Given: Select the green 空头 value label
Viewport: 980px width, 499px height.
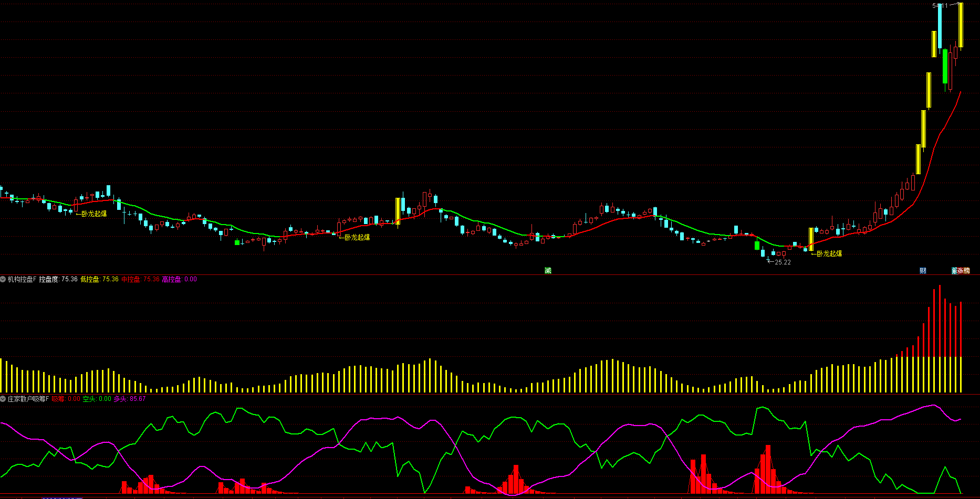Looking at the screenshot, I should pyautogui.click(x=97, y=399).
